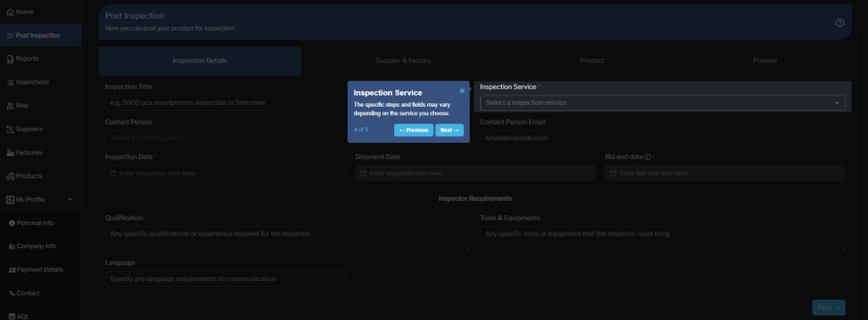The height and width of the screenshot is (320, 868).
Task: Open help question mark icon
Action: point(840,23)
